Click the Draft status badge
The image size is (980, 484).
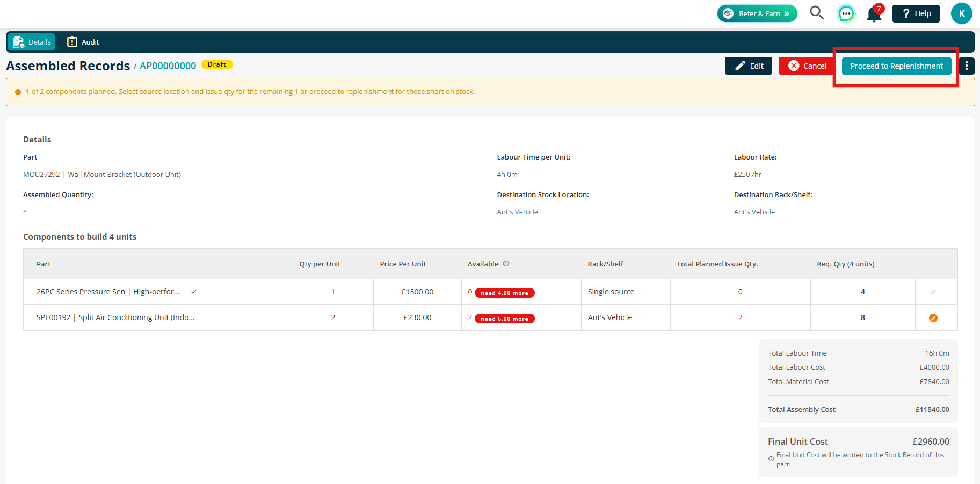tap(217, 64)
